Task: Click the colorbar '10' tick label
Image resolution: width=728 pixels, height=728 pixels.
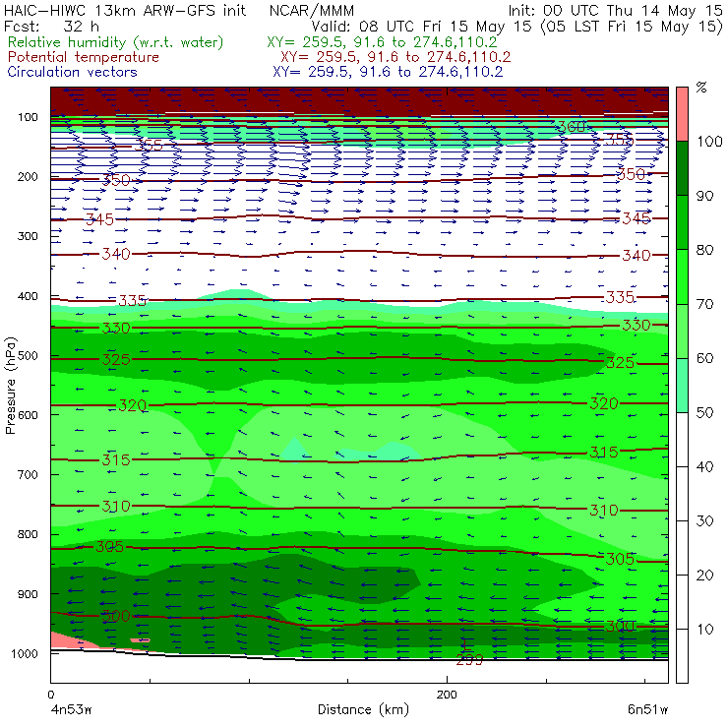Action: [x=704, y=630]
